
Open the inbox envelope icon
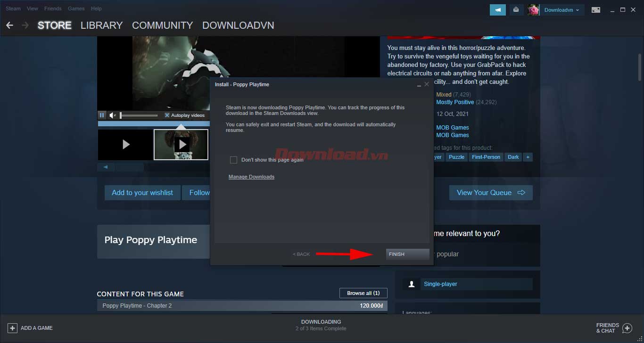pyautogui.click(x=516, y=10)
